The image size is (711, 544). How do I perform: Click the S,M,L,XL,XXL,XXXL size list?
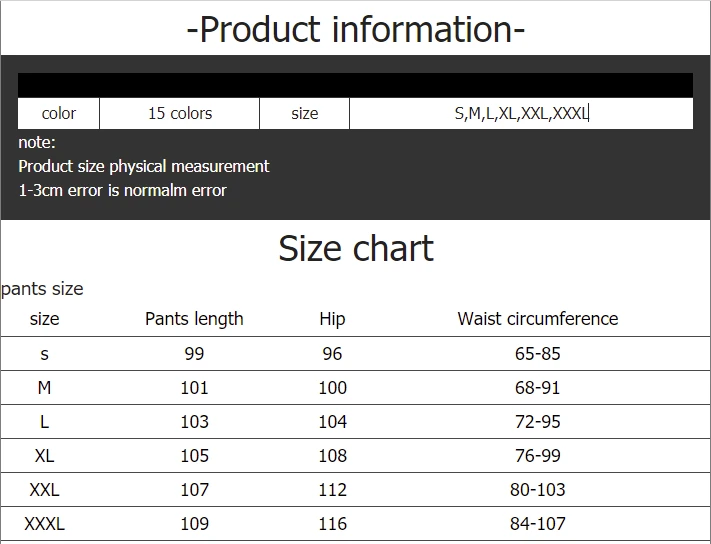click(x=521, y=113)
